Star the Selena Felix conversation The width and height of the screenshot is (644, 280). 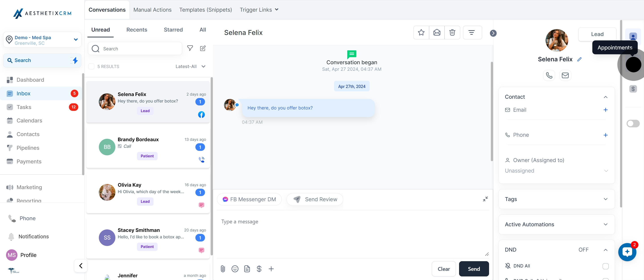[x=421, y=32]
